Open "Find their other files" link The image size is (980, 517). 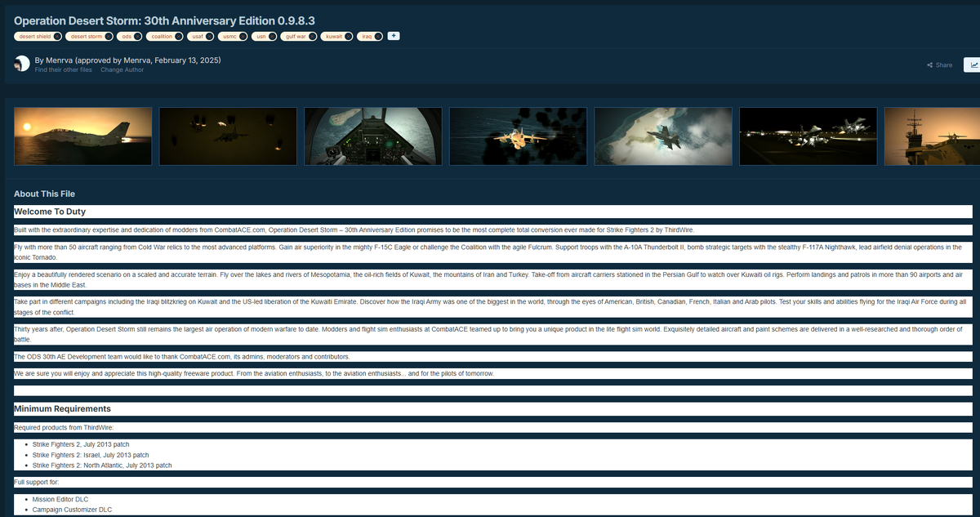[63, 69]
